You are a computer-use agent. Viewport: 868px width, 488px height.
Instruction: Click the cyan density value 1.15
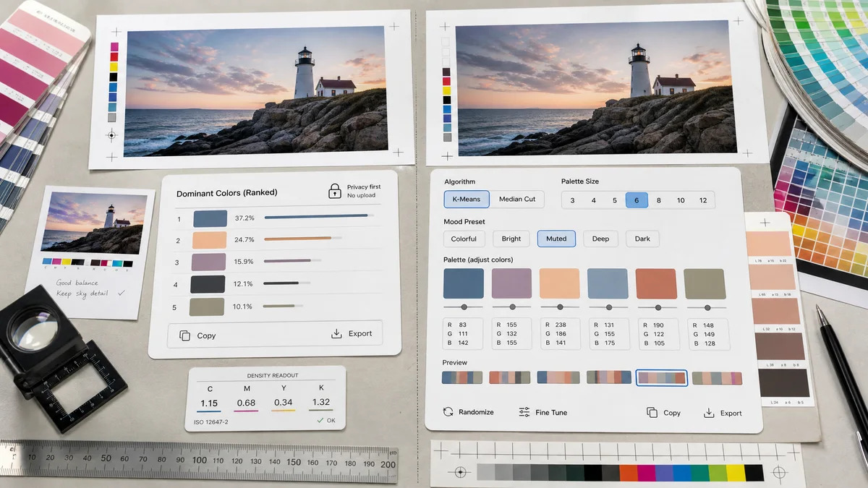(x=209, y=403)
